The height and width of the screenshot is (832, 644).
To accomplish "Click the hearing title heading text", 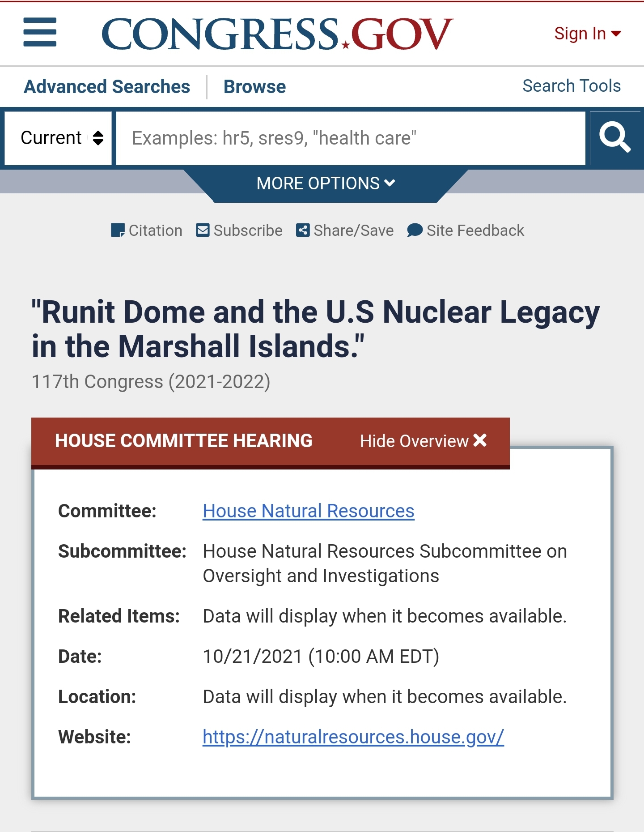I will pos(316,329).
